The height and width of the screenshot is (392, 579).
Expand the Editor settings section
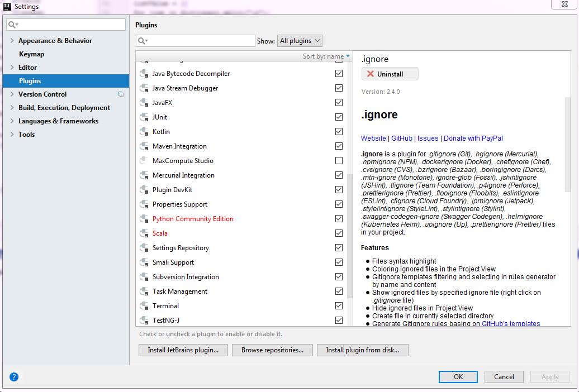12,67
